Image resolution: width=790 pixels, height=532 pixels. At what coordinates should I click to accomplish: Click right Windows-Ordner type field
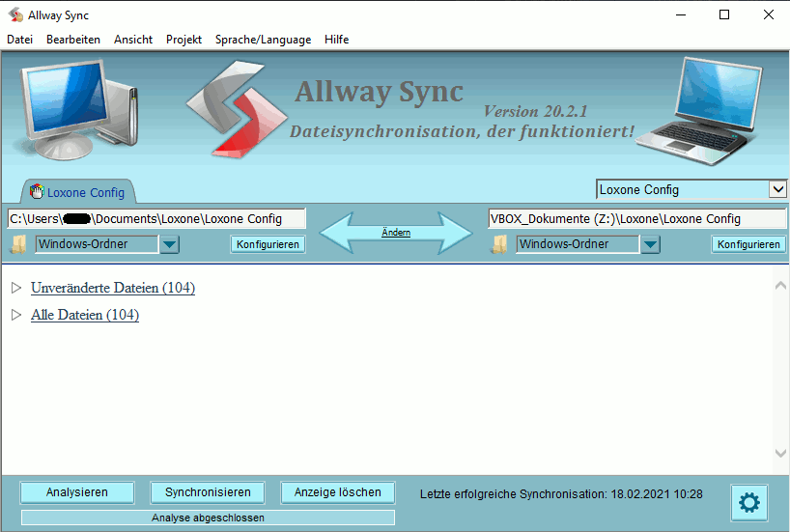click(578, 244)
